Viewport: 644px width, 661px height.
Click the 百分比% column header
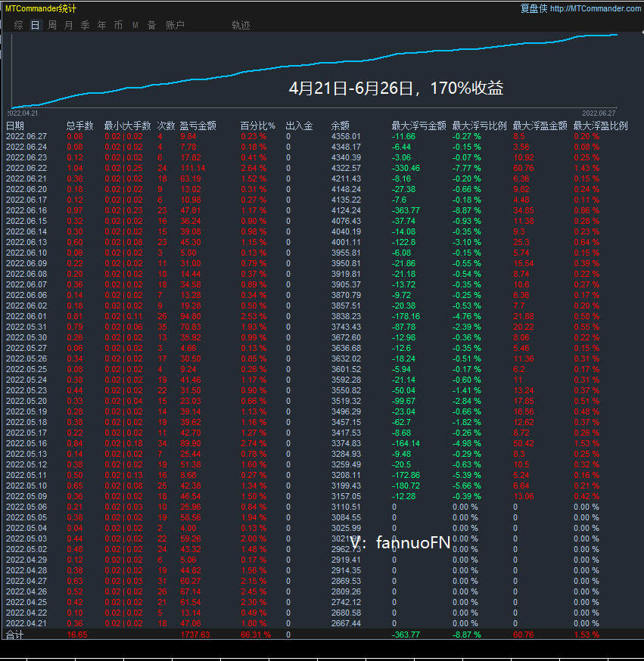[258, 126]
